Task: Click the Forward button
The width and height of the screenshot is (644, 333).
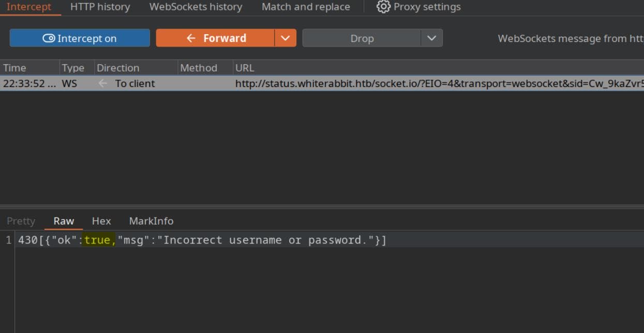Action: pyautogui.click(x=215, y=38)
